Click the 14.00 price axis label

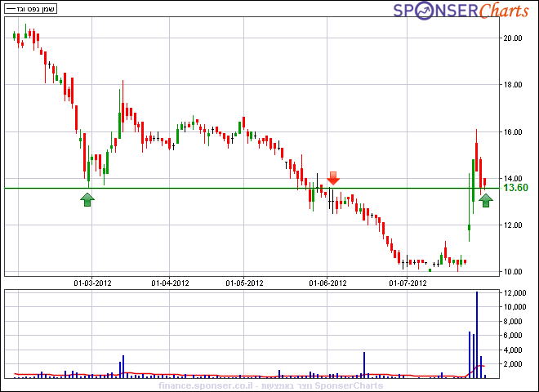click(513, 179)
